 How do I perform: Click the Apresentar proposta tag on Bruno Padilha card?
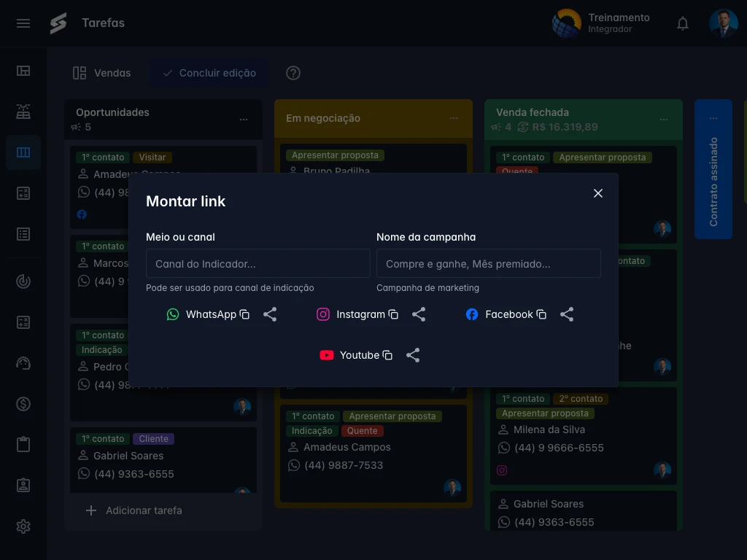pyautogui.click(x=335, y=155)
